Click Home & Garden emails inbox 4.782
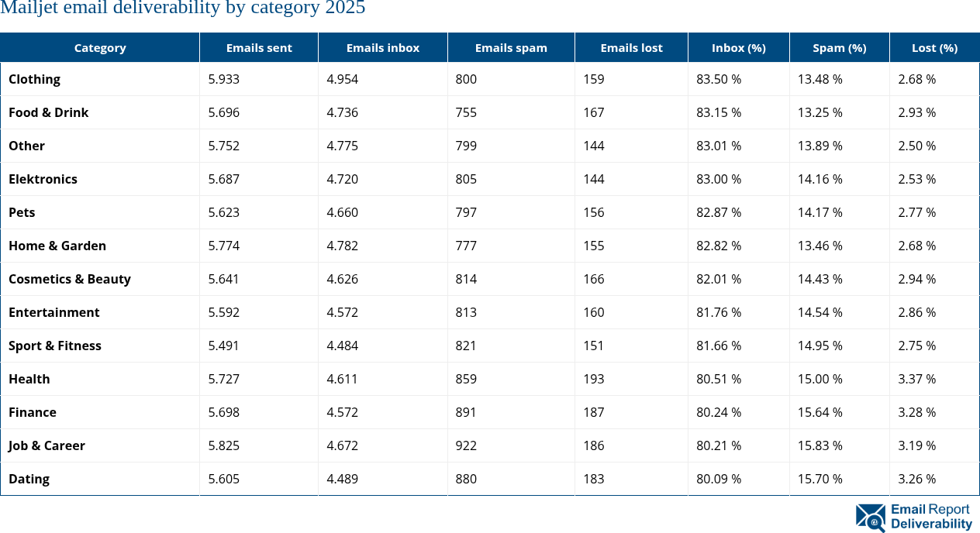This screenshot has height=533, width=980. pos(343,246)
